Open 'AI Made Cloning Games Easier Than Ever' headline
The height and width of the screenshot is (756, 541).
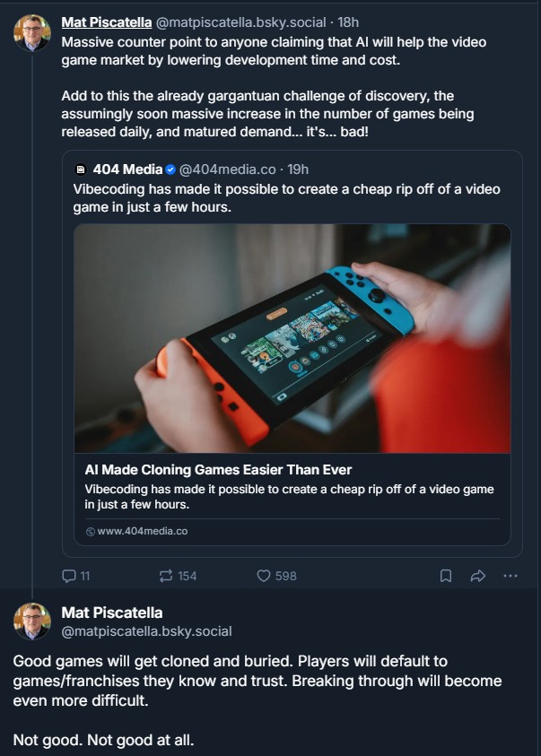[x=218, y=470]
